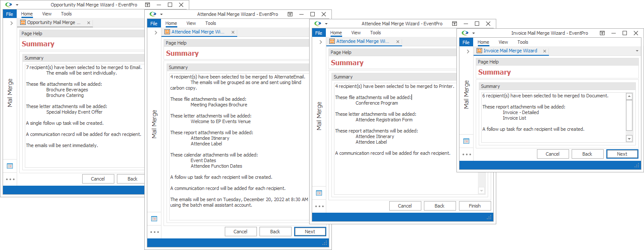Click summary scroll down arrow in Invoice wizard
The width and height of the screenshot is (644, 250).
tap(629, 139)
